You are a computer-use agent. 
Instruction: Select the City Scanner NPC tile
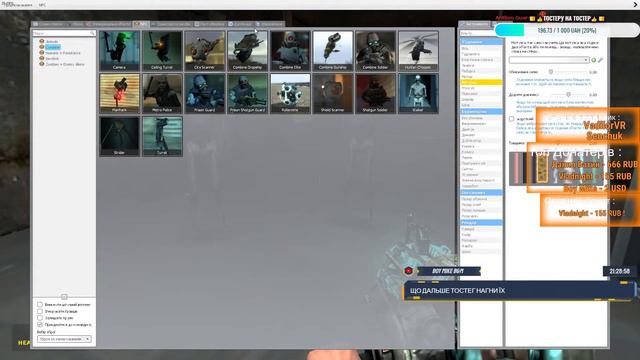coord(204,51)
